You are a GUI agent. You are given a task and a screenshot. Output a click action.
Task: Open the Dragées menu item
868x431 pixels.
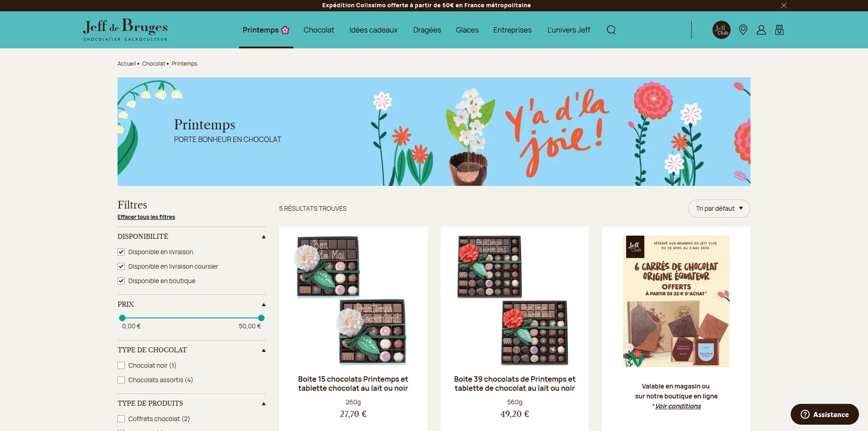coord(427,30)
